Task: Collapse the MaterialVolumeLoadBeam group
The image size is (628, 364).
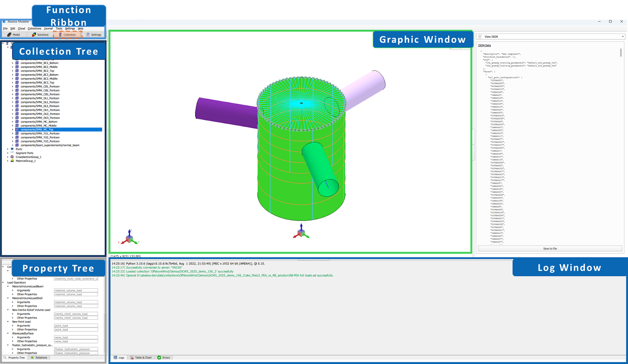Action: pos(8,286)
